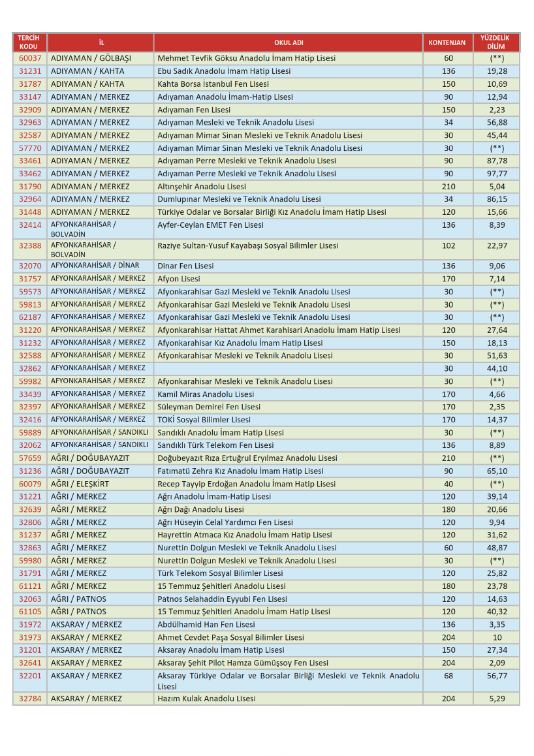Click preference code 59889

[29, 433]
